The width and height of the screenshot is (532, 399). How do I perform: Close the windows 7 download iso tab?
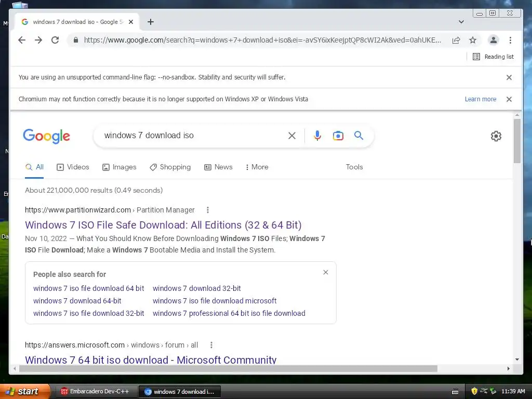point(131,22)
